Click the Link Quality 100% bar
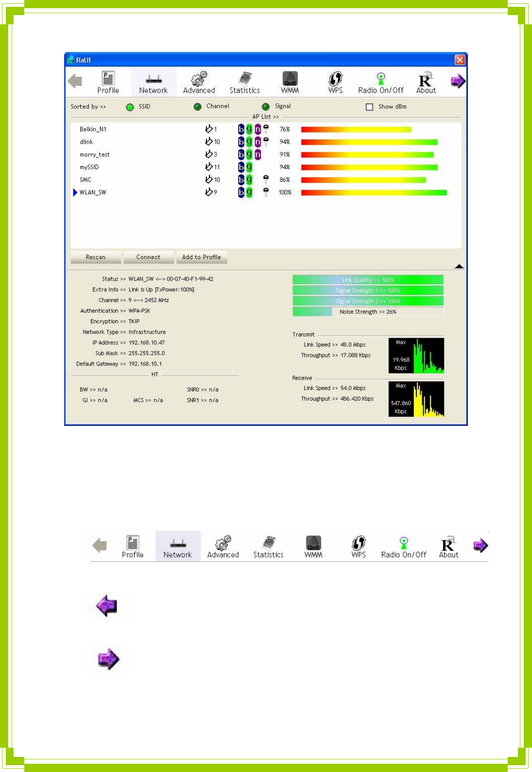The image size is (532, 772). 368,280
